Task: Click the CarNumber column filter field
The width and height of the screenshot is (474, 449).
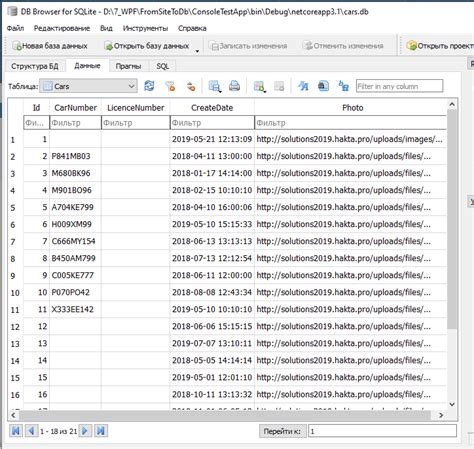Action: click(x=75, y=123)
